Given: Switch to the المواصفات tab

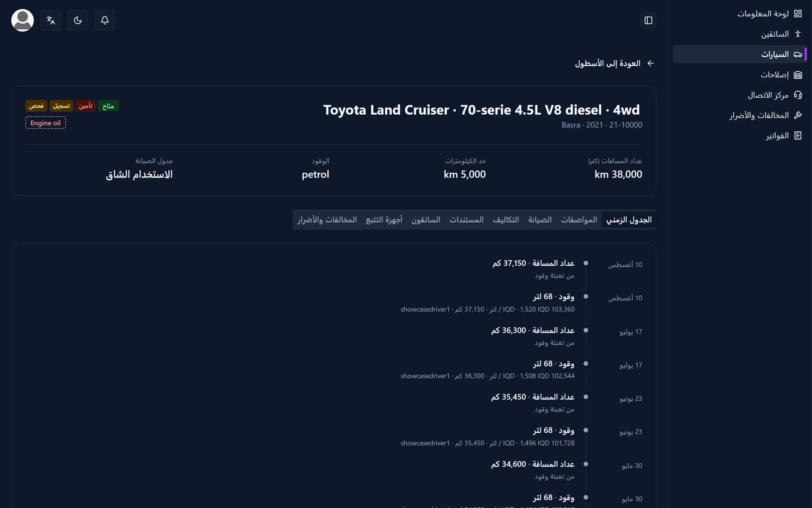Looking at the screenshot, I should 579,220.
